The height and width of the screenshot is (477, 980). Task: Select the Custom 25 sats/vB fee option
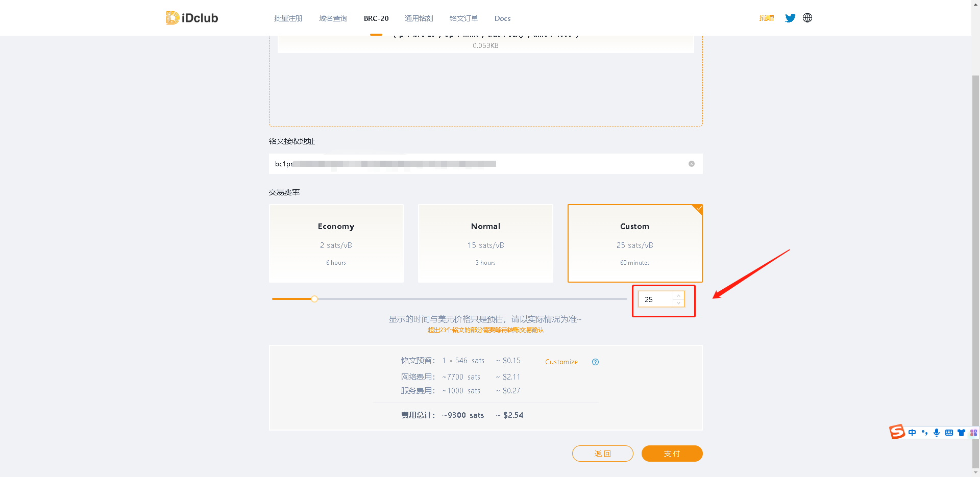(635, 243)
